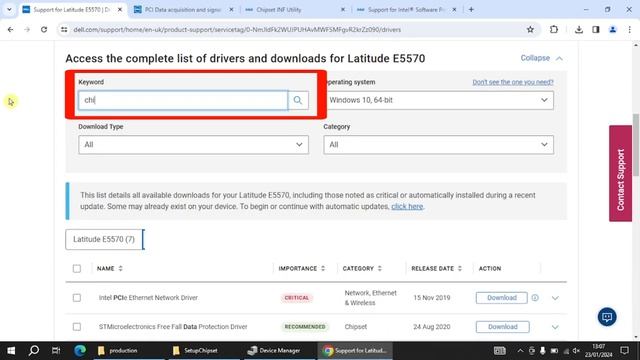Open the notification center icon
640x360 pixels.
click(x=624, y=351)
